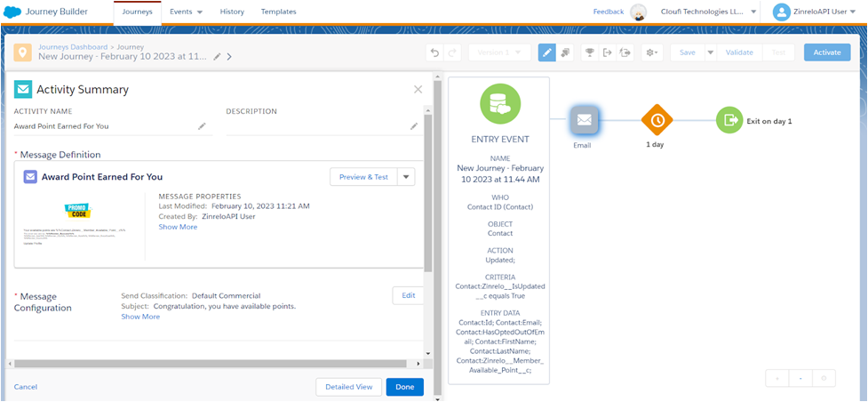Open the History tab
The image size is (868, 402).
click(232, 12)
